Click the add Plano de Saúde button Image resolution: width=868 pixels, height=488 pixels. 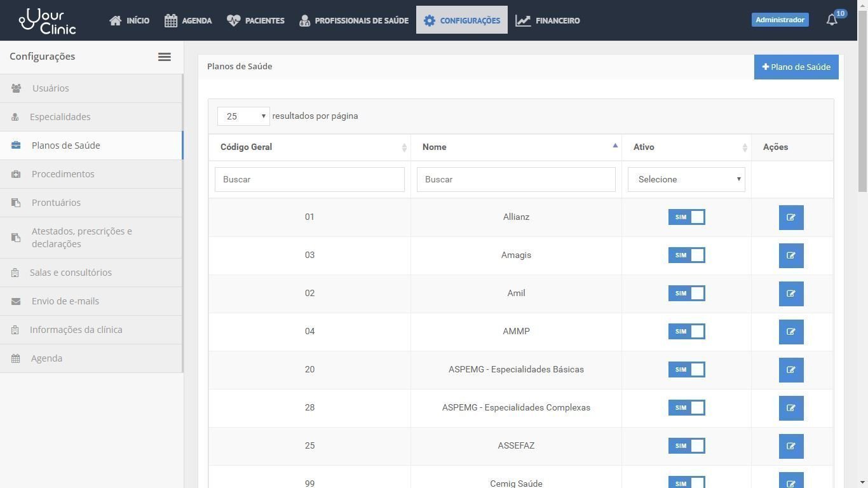pyautogui.click(x=796, y=67)
